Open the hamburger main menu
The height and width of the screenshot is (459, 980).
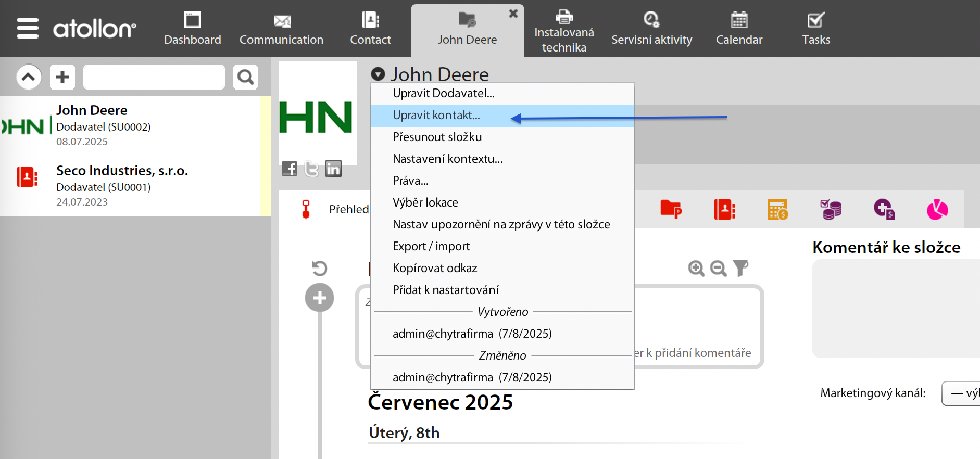pyautogui.click(x=28, y=28)
